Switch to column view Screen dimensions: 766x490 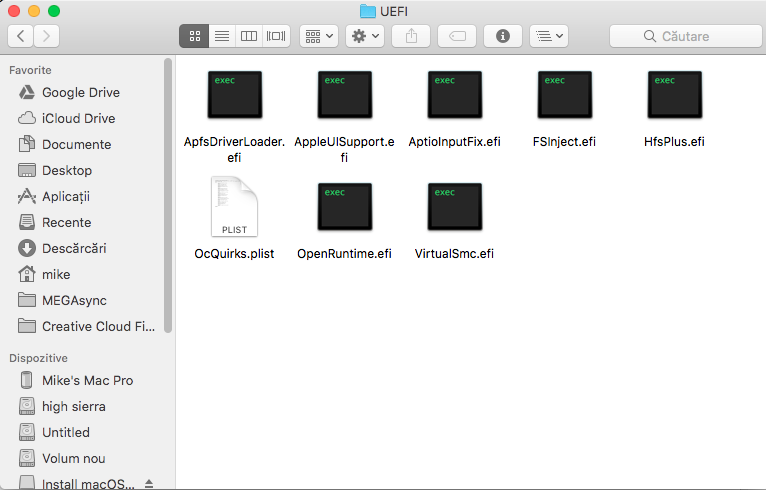click(249, 36)
